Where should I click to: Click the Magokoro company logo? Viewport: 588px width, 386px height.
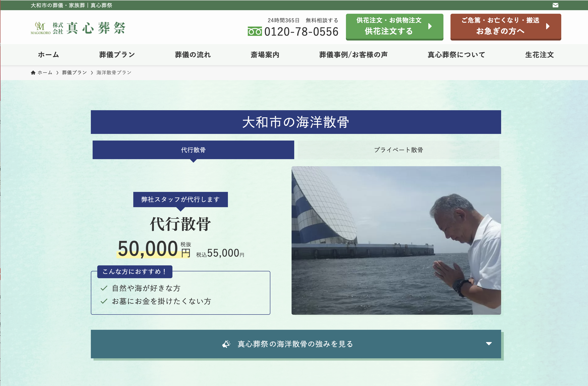pyautogui.click(x=78, y=28)
